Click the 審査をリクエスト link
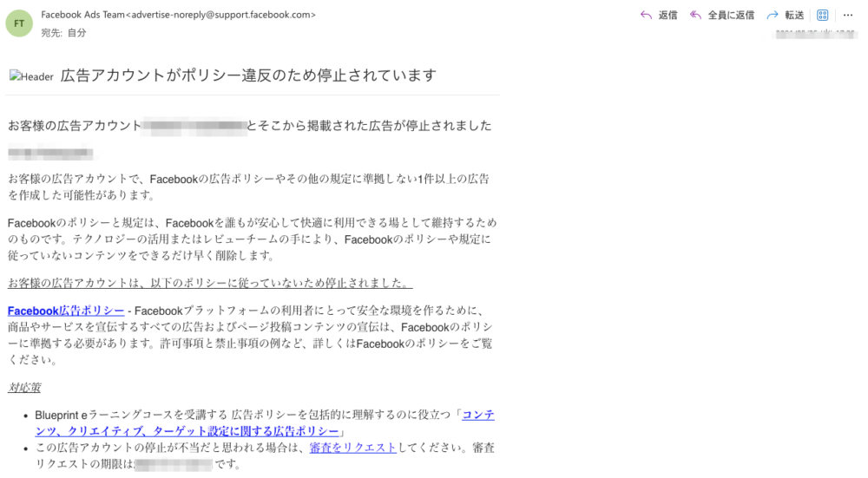The image size is (868, 478). click(x=352, y=448)
